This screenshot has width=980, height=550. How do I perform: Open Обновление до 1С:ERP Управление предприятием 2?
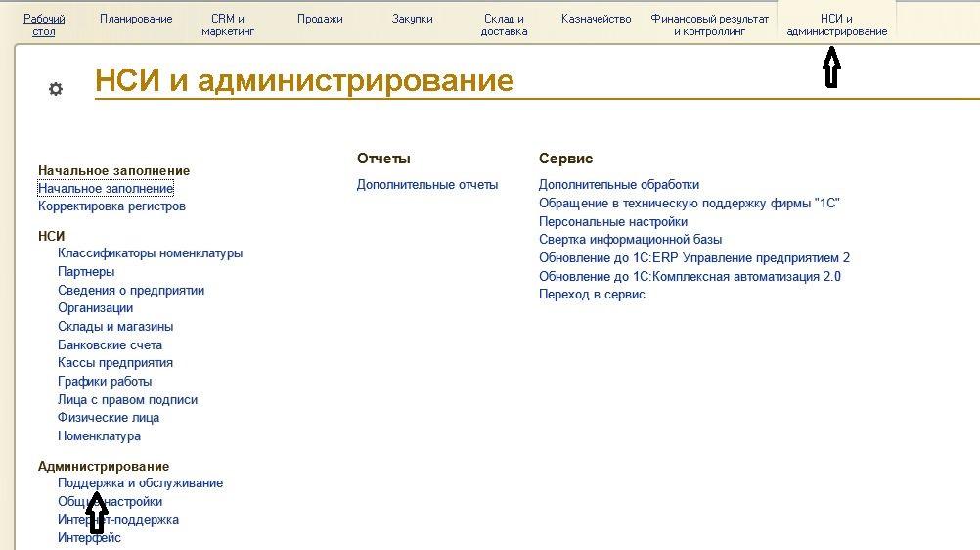coord(694,257)
